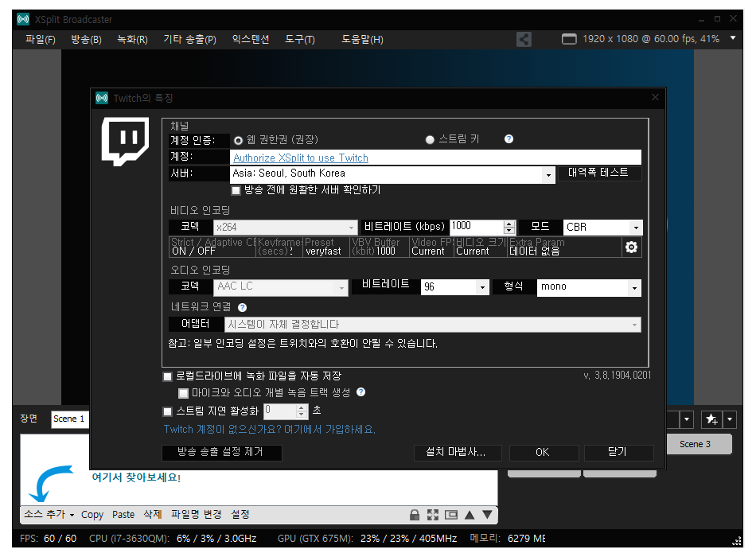The image size is (756, 557).
Task: Open the video encoding settings gear
Action: [631, 247]
